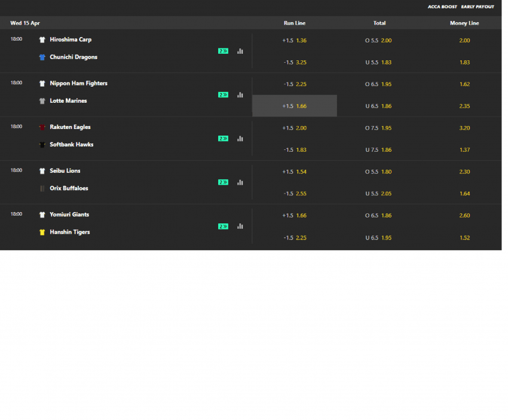The width and height of the screenshot is (508, 420).
Task: Select Over 7.5 total at 1.95
Action: tap(379, 128)
